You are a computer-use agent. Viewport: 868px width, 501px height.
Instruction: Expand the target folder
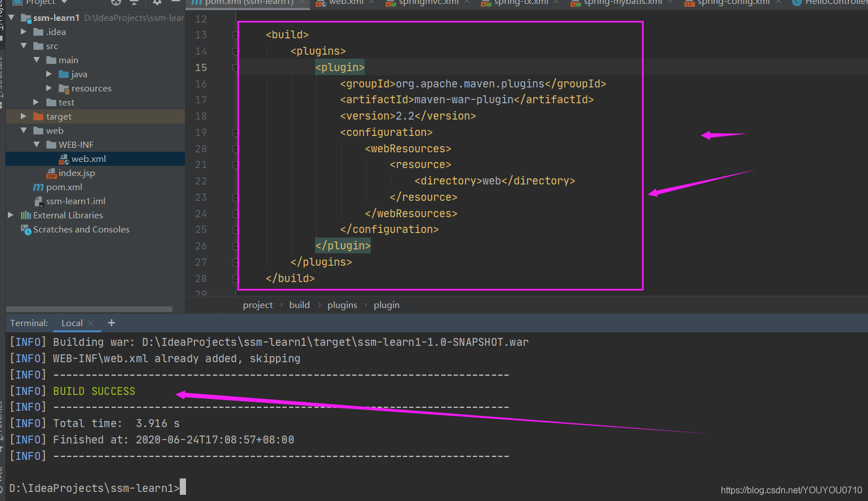[x=24, y=117]
